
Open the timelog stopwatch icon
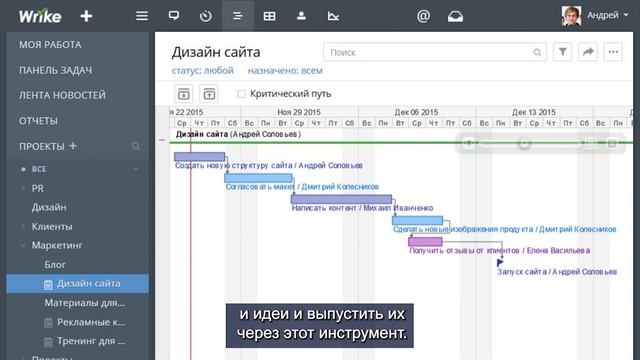[206, 16]
